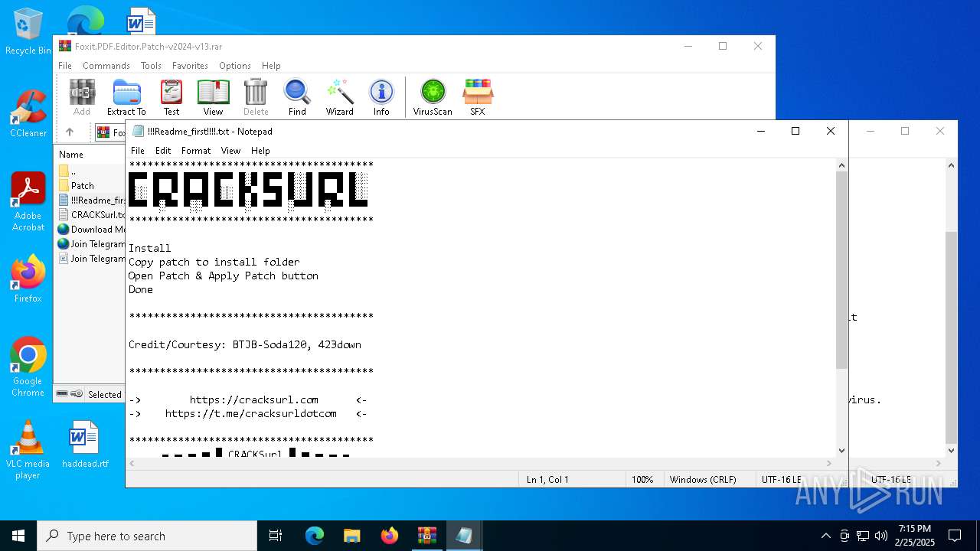This screenshot has width=980, height=551.
Task: Click the Task View taskbar icon
Action: pos(276,536)
